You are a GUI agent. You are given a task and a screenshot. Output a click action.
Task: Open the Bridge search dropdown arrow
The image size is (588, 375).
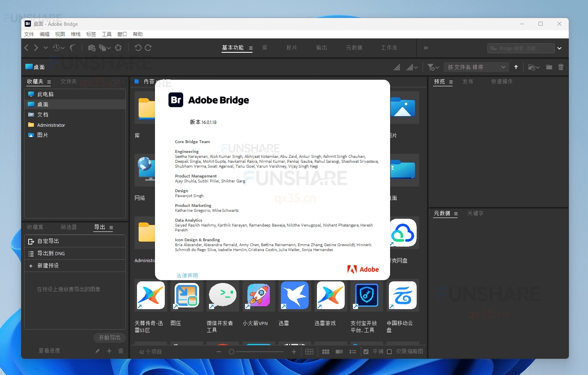(559, 48)
